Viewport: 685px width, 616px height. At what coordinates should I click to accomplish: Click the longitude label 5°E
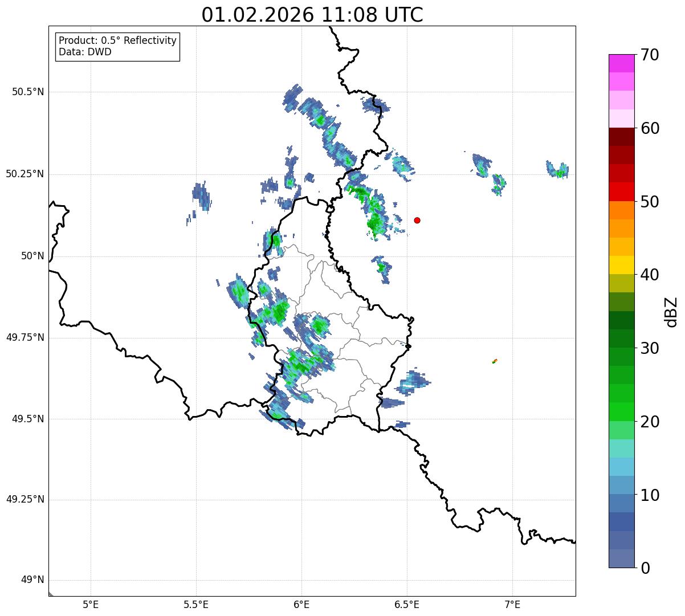[91, 604]
